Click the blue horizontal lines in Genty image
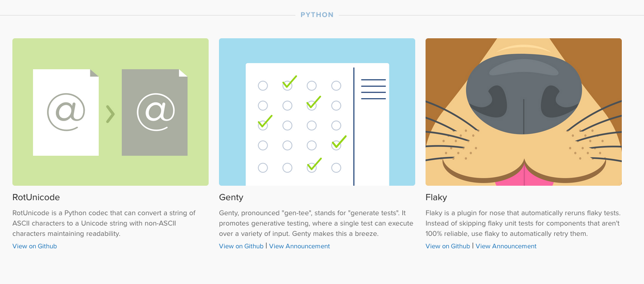Screen dimensions: 644x284 point(373,89)
